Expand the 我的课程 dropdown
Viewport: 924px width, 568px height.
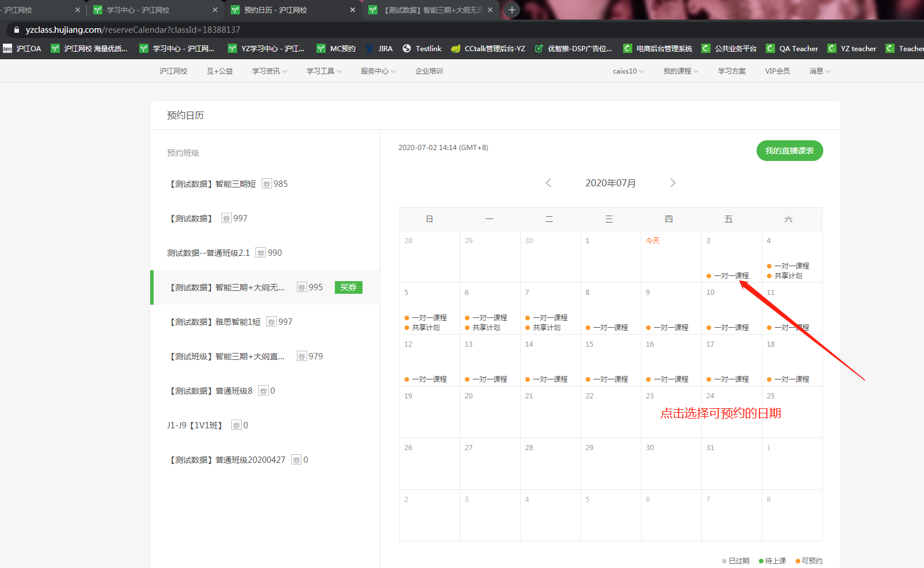click(681, 71)
